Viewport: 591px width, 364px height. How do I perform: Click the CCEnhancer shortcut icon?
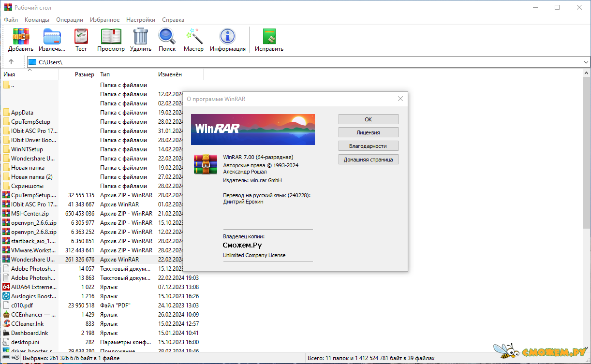click(6, 315)
